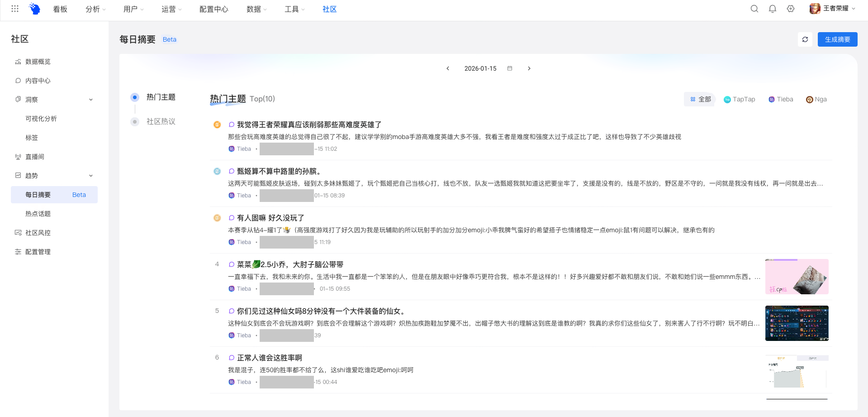Click the refresh icon beside 生成摘要
Screen dimensions: 868x417
point(805,39)
